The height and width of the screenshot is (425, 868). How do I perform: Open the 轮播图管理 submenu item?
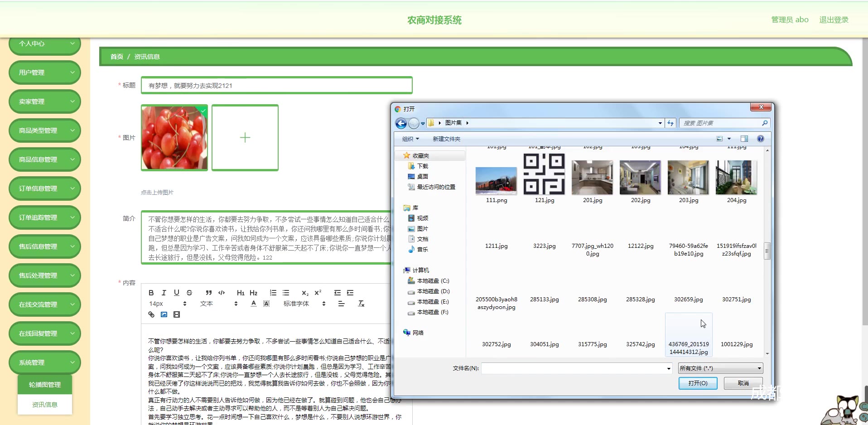click(x=45, y=385)
